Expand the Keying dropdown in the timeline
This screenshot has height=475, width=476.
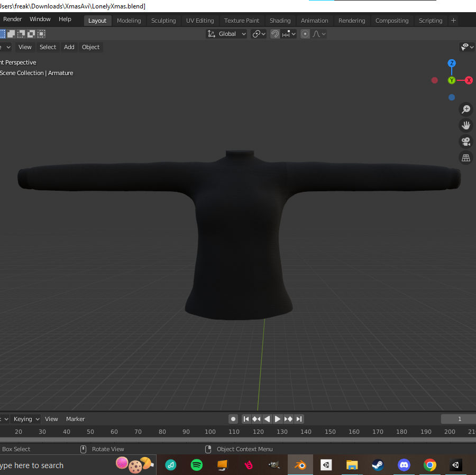click(26, 419)
